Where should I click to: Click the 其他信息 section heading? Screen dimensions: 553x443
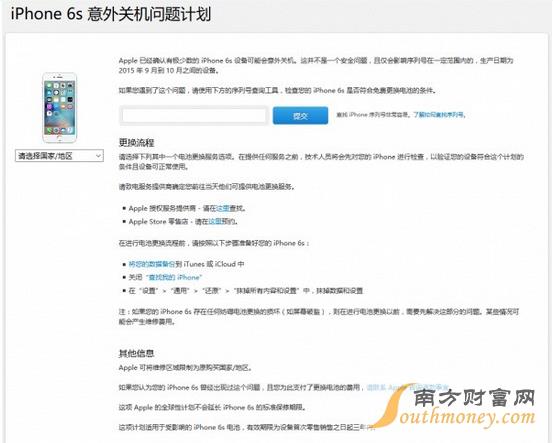136,353
